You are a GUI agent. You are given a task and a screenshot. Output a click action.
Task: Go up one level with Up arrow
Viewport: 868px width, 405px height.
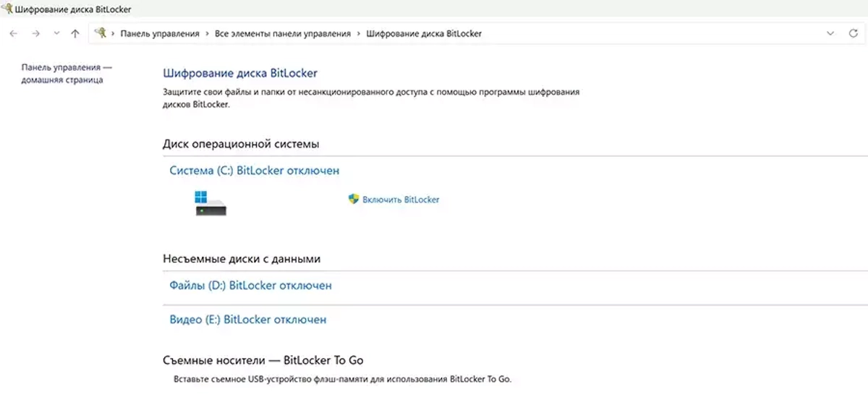click(75, 33)
